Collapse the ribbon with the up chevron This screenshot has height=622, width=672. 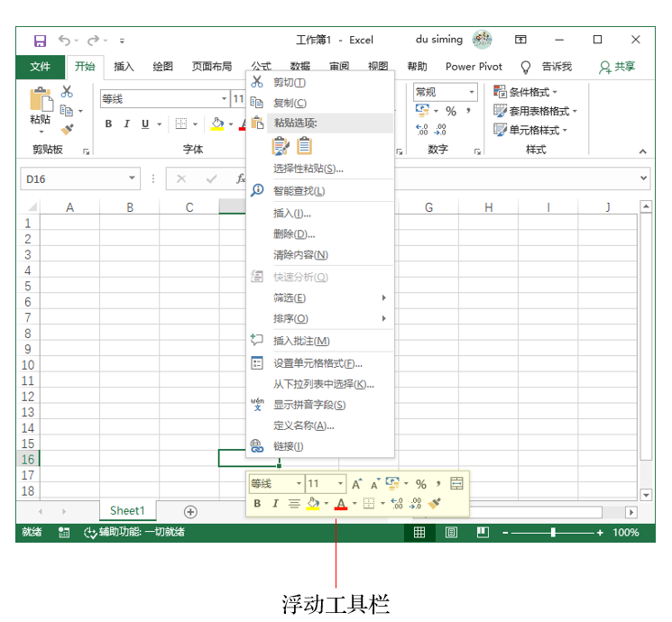click(643, 151)
